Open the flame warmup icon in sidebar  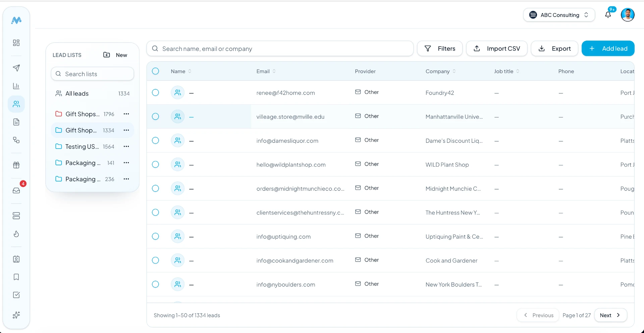click(x=16, y=234)
